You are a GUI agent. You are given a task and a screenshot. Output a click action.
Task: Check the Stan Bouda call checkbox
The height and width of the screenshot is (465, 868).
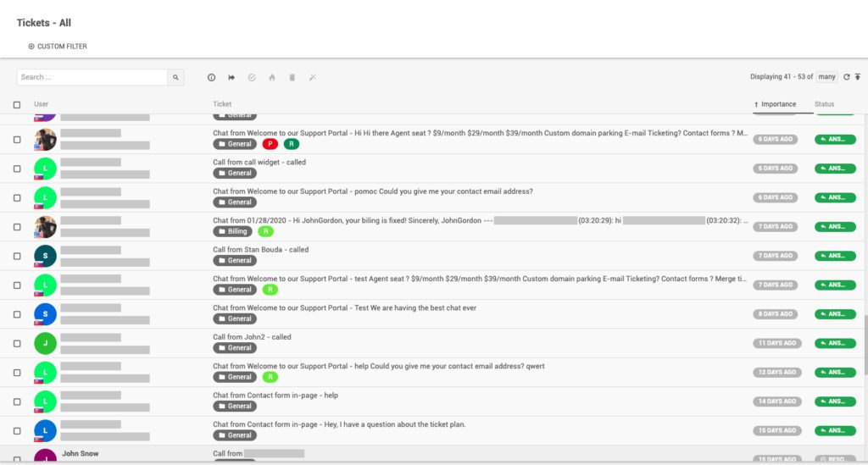17,256
